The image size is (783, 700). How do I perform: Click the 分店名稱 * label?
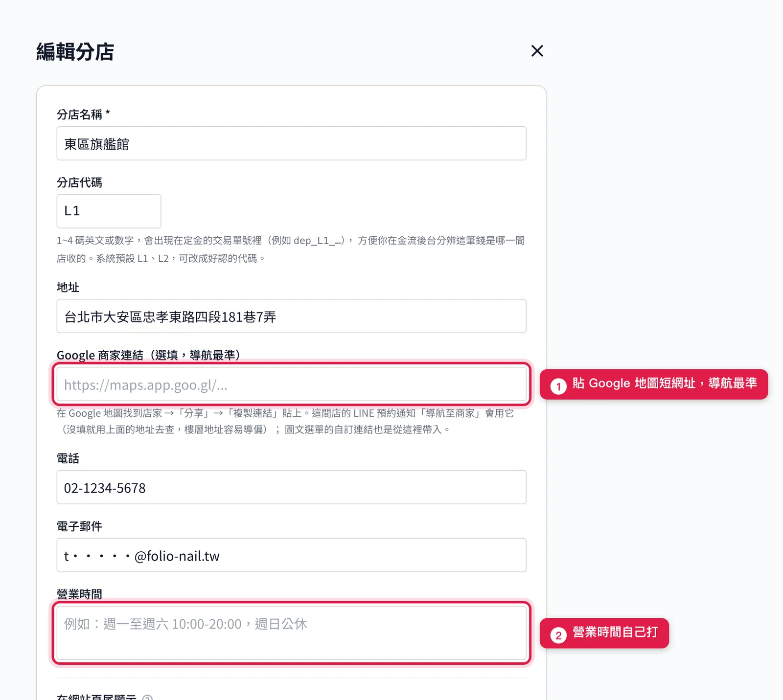click(83, 114)
